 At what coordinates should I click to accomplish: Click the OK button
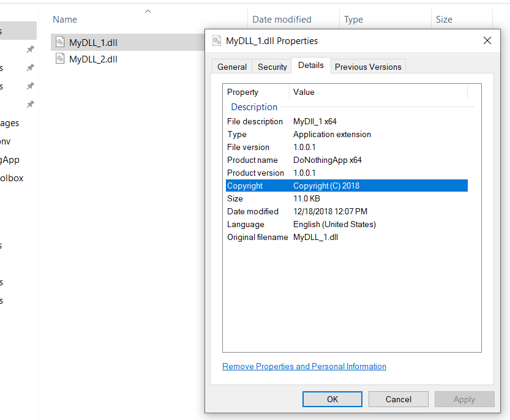(x=332, y=399)
